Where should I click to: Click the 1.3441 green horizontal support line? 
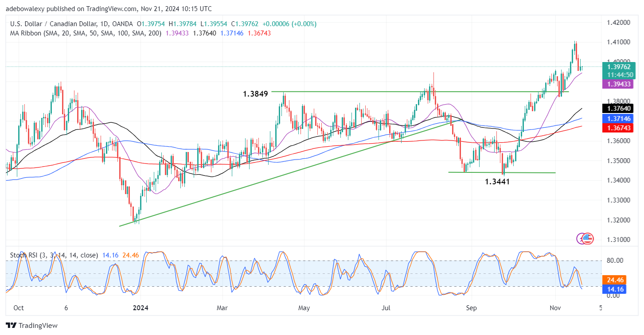pos(502,172)
